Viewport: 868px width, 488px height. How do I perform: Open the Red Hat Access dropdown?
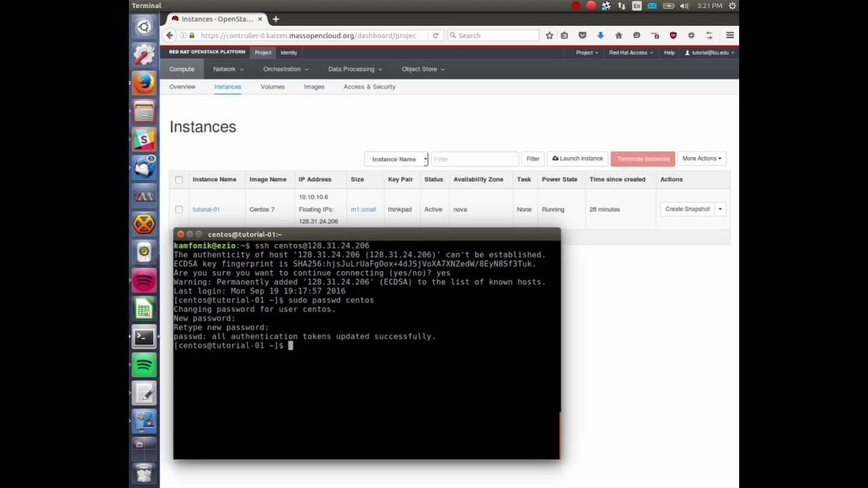[631, 52]
